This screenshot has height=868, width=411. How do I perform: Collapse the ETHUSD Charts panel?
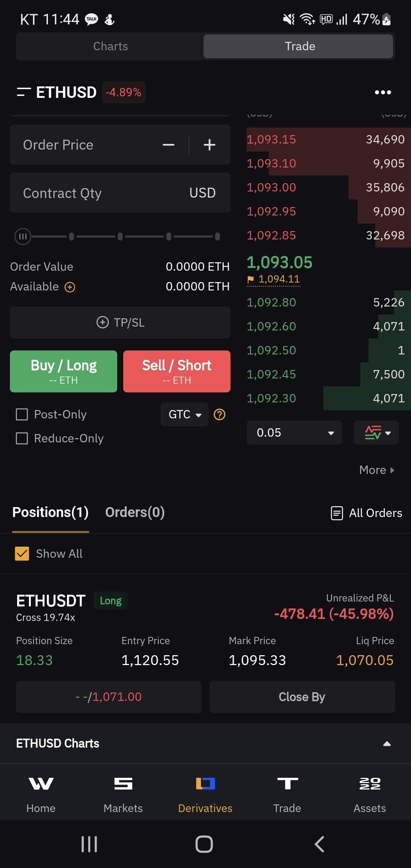387,744
